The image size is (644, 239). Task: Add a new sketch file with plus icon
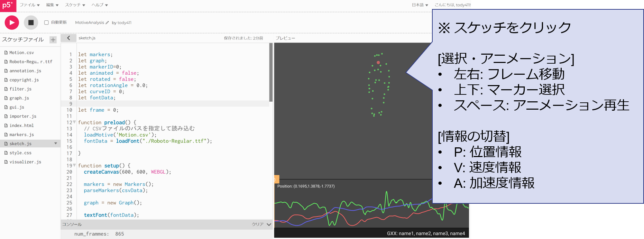53,40
